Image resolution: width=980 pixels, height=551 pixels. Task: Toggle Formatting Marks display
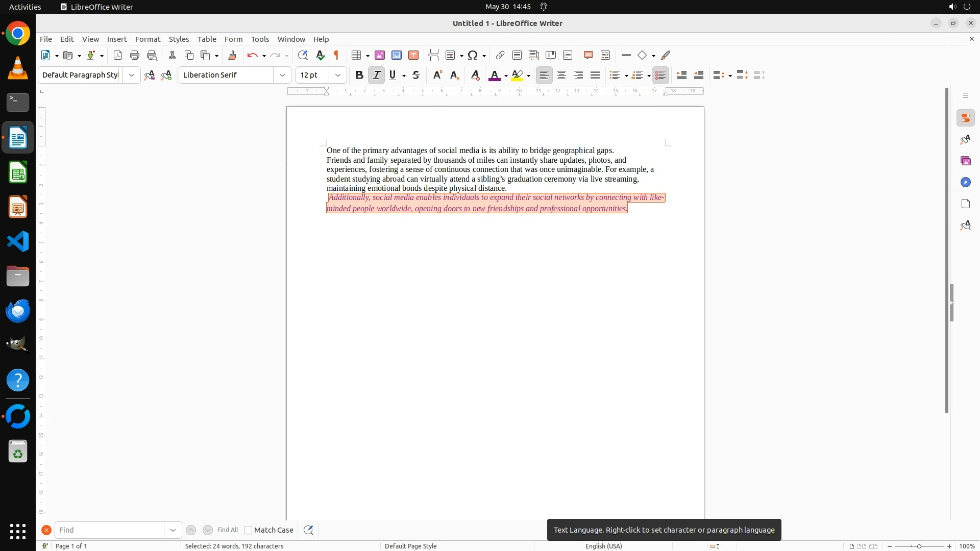[336, 55]
